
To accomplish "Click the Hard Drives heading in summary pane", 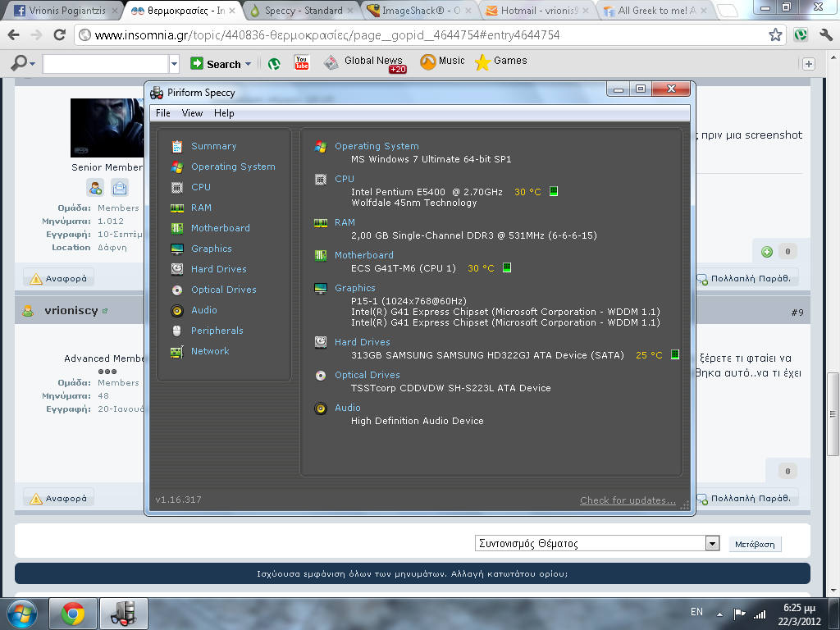I will [x=362, y=342].
